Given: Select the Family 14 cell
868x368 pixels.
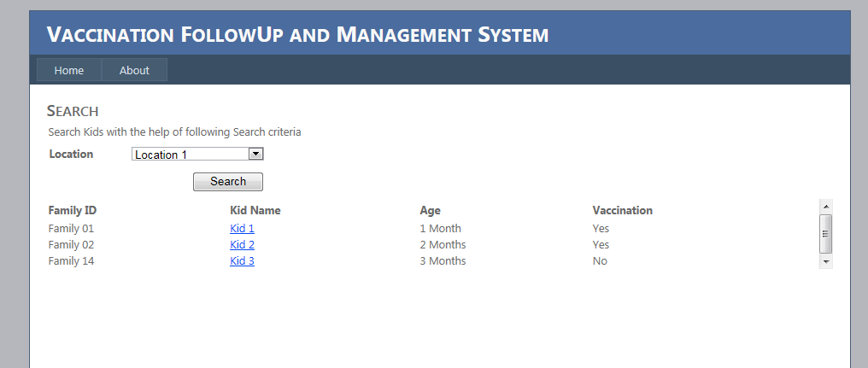Looking at the screenshot, I should (x=71, y=260).
